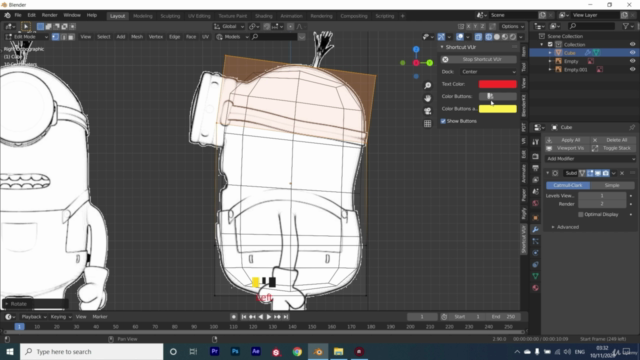
Task: Open Dock Center dropdown
Action: (488, 72)
